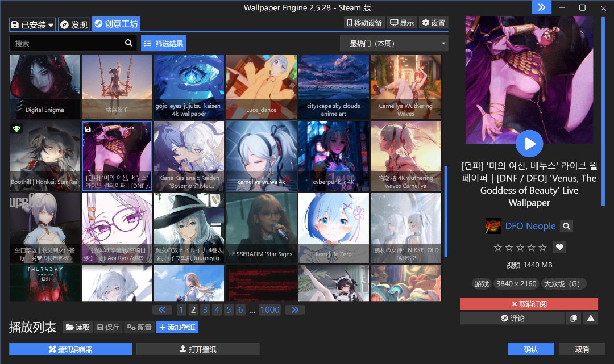Go to page 3

point(205,309)
